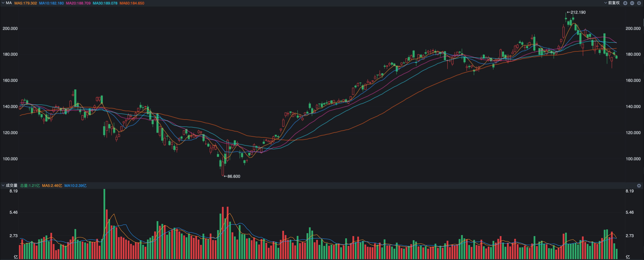This screenshot has width=644, height=260.
Task: Click the MA5:179.302 indicator label
Action: [25, 3]
